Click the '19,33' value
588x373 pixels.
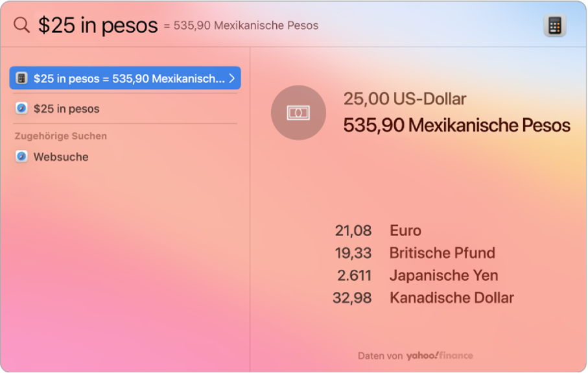[x=353, y=253]
